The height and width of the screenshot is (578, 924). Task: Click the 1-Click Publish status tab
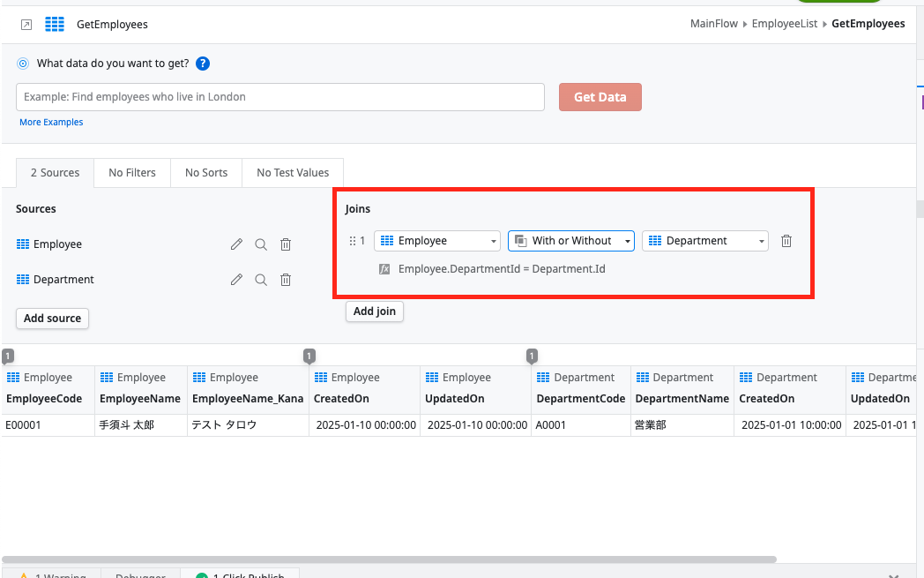(241, 574)
